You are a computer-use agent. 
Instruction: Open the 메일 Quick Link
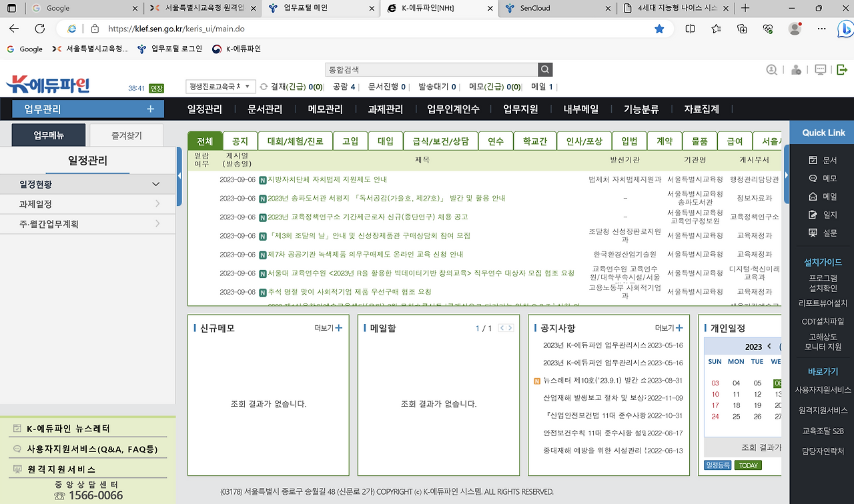point(822,197)
